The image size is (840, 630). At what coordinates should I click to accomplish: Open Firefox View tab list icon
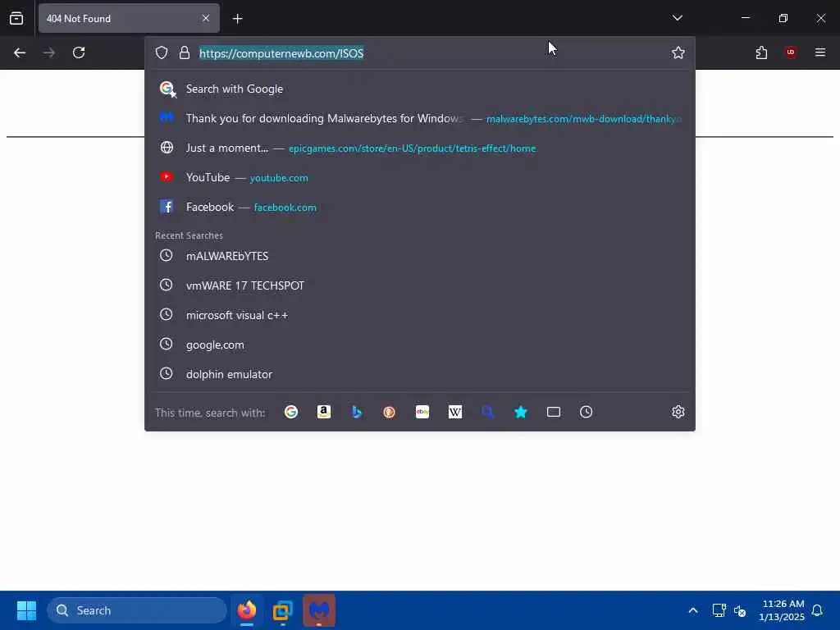(16, 18)
